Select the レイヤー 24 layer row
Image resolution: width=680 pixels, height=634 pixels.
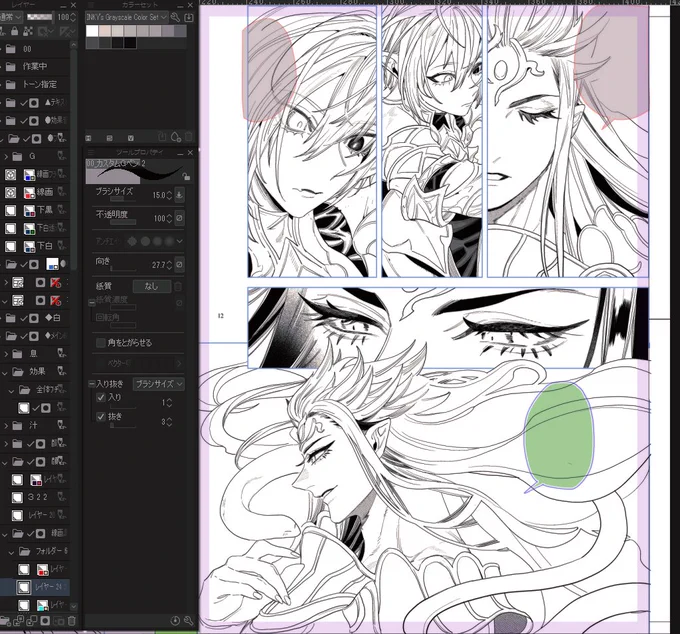pos(35,587)
